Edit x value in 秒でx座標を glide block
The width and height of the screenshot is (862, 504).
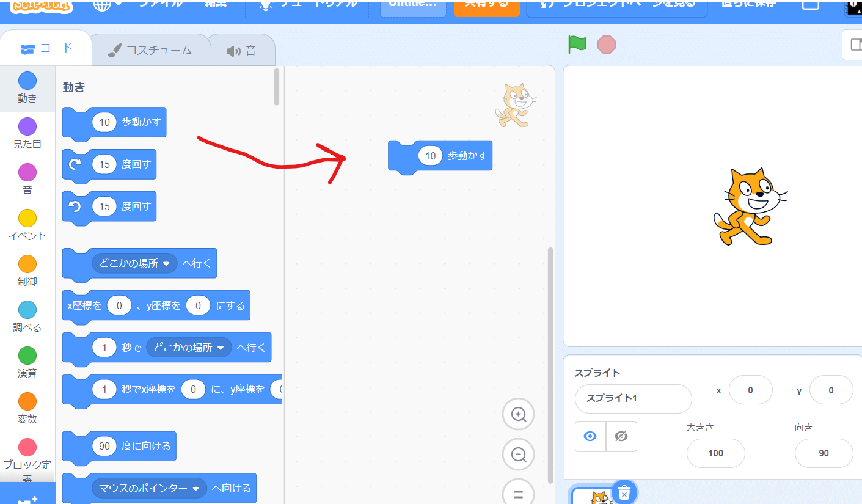tap(193, 389)
